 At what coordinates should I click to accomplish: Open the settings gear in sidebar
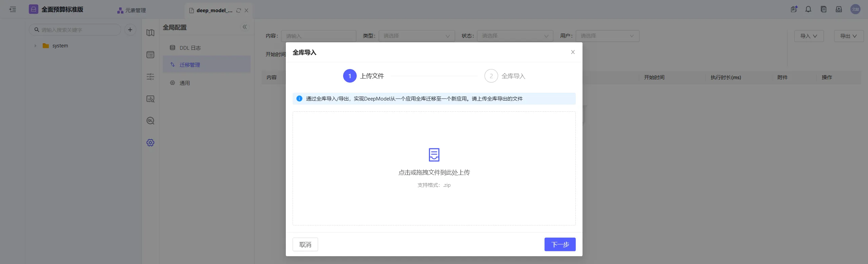[150, 142]
